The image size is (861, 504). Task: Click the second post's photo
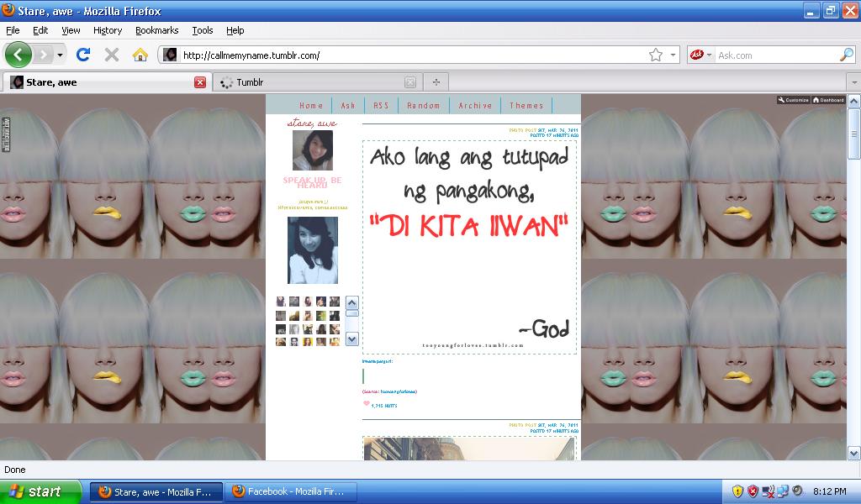(469, 449)
